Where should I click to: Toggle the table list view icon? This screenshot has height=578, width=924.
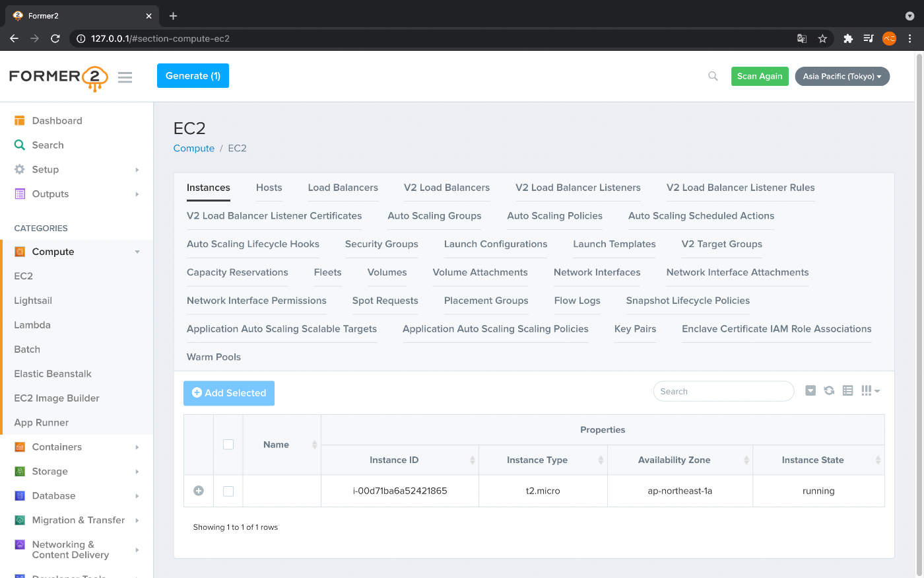pos(847,390)
